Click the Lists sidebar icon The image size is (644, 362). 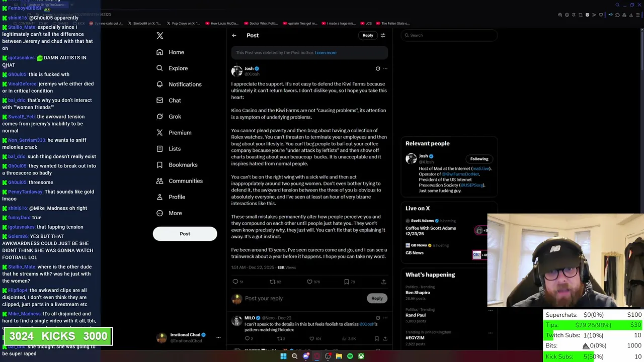[159, 149]
